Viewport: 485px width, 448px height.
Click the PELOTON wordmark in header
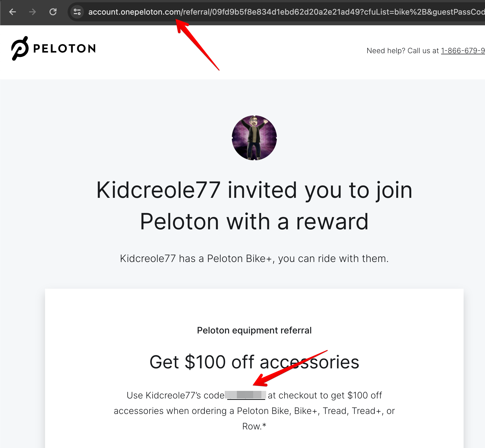(x=64, y=49)
